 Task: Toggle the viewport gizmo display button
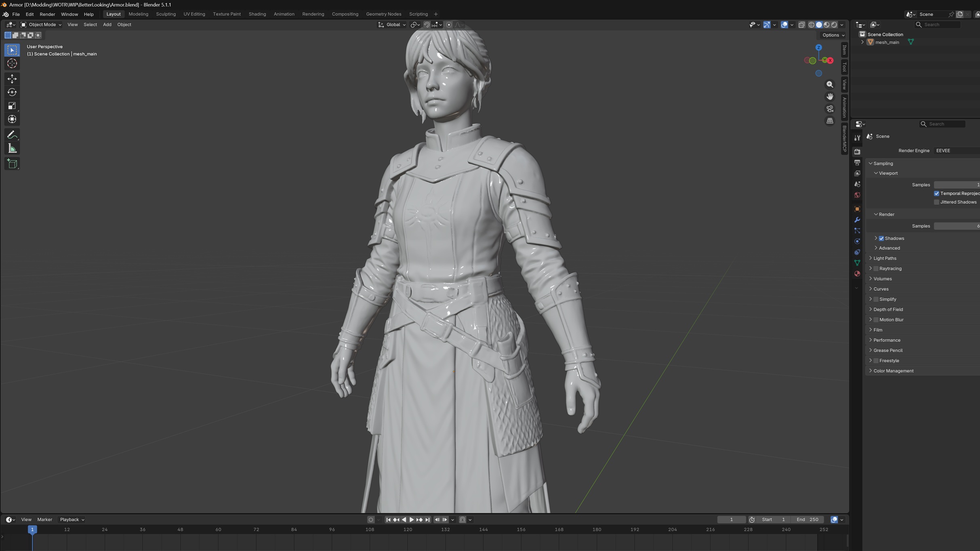(767, 25)
